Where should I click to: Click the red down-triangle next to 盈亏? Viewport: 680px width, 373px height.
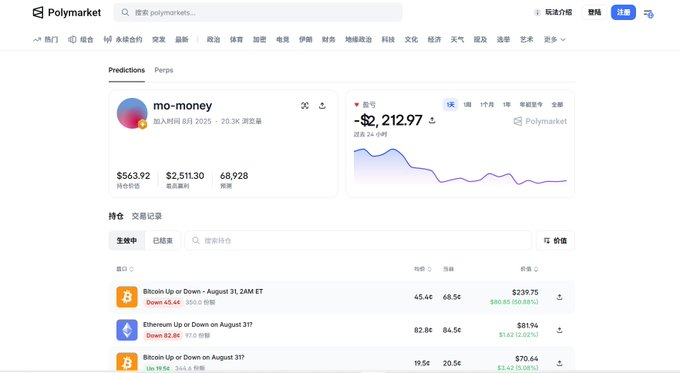(x=356, y=105)
